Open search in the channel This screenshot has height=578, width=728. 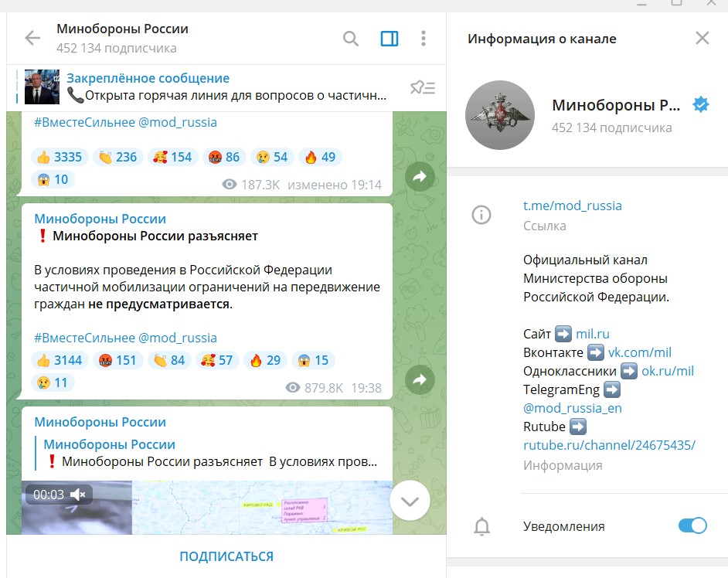(351, 39)
